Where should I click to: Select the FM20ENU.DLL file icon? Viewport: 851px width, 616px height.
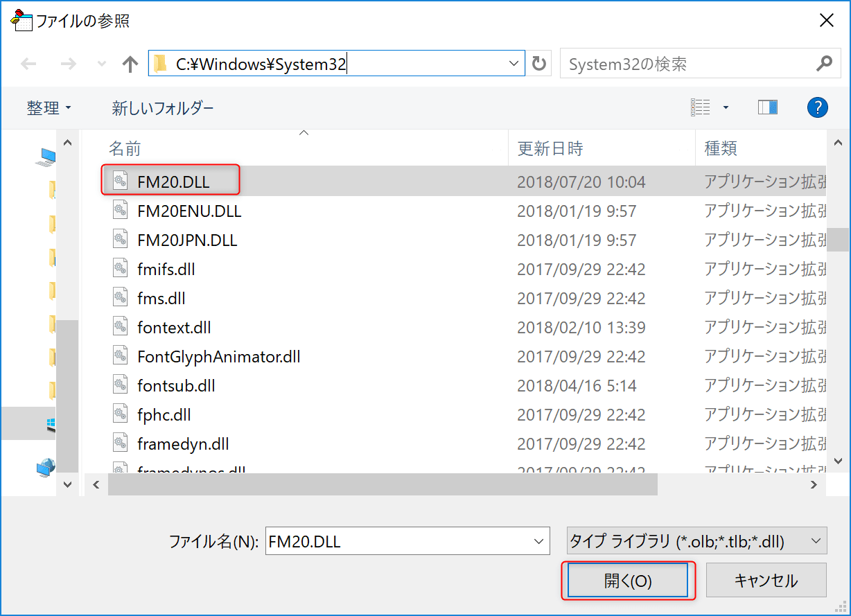[121, 211]
